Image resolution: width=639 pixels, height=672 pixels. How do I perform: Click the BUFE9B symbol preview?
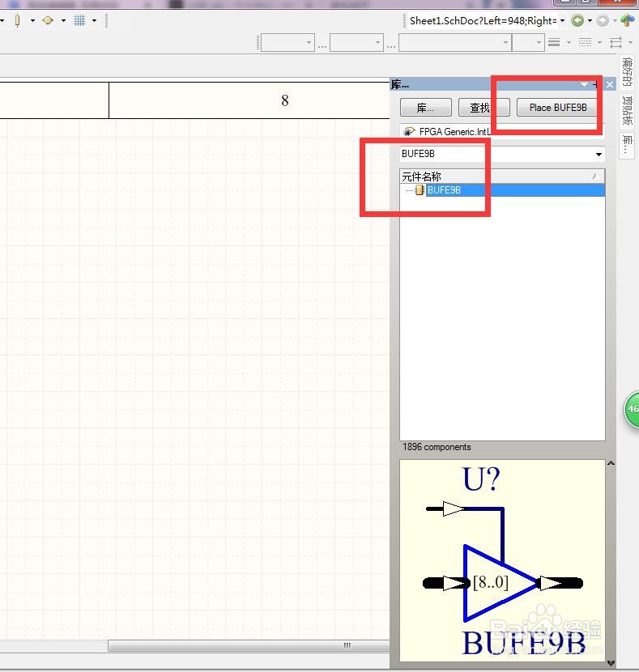coord(502,560)
